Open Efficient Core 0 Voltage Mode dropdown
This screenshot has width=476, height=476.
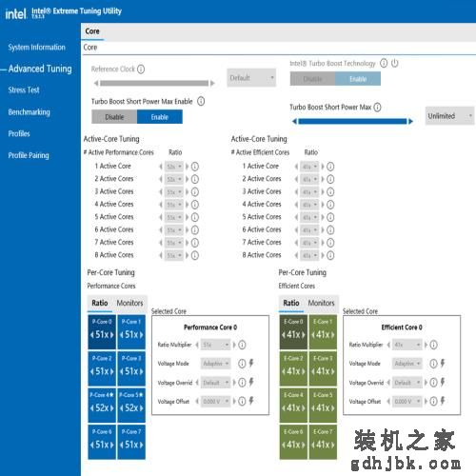point(407,364)
